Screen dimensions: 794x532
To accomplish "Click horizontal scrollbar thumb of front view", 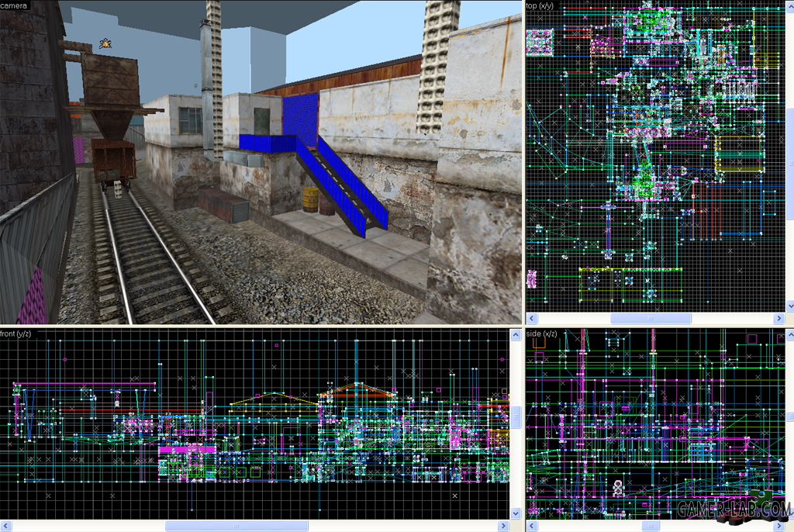I will pyautogui.click(x=236, y=526).
